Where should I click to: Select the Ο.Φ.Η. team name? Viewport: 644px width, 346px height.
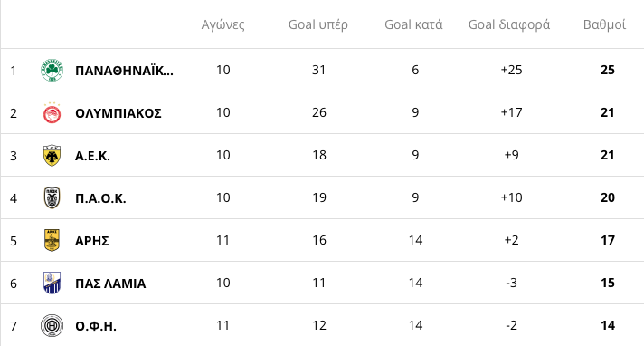click(96, 326)
